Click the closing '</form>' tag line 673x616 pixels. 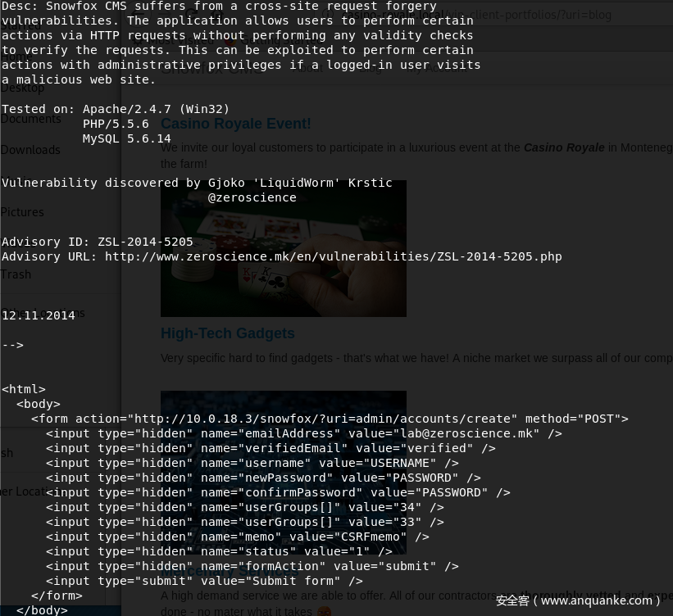57,596
